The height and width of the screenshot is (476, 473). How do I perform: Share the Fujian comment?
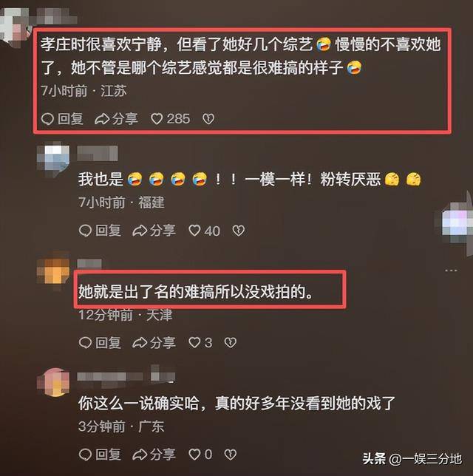(154, 231)
